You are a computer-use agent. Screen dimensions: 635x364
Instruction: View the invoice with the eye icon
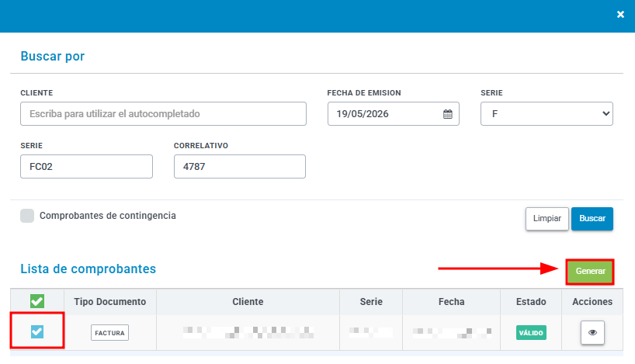592,332
